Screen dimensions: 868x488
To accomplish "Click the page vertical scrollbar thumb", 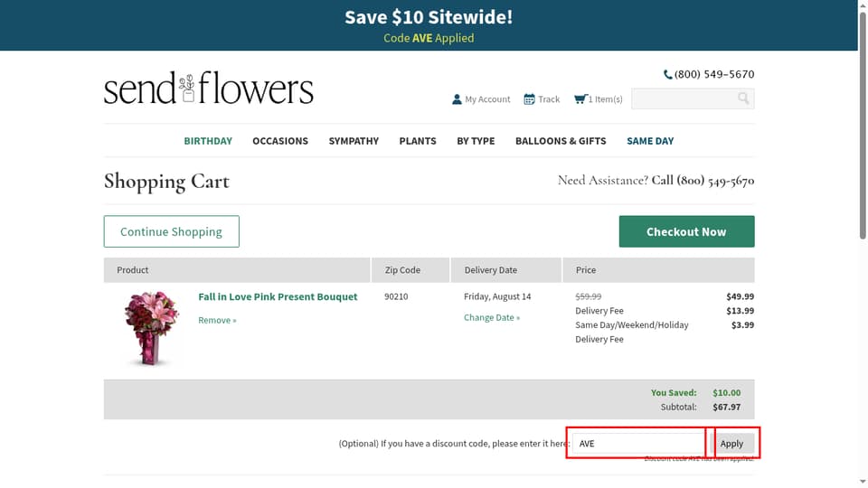I will tap(863, 127).
